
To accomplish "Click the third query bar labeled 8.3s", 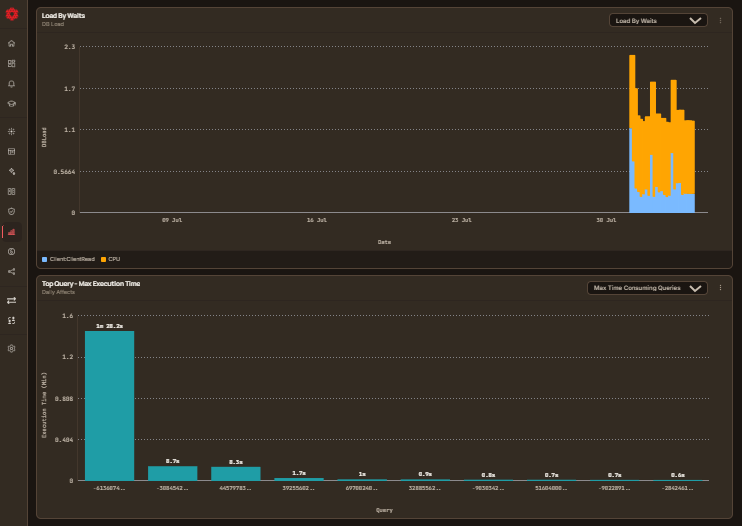I will pyautogui.click(x=236, y=474).
